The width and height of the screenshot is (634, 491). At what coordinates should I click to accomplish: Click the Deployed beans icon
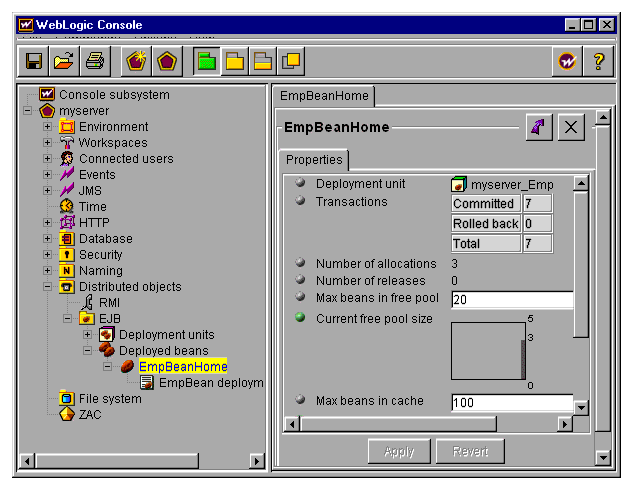click(107, 351)
